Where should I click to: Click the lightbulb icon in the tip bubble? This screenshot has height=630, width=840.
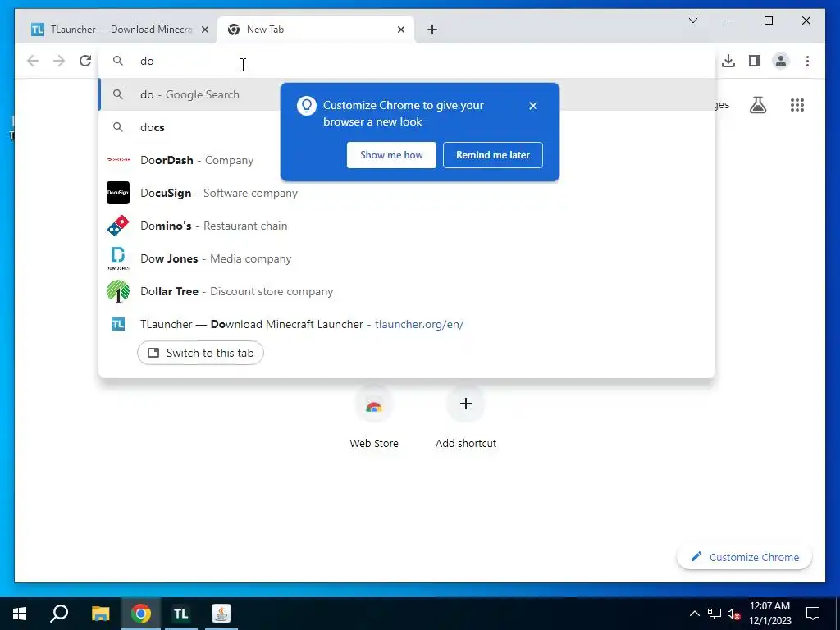click(x=307, y=106)
